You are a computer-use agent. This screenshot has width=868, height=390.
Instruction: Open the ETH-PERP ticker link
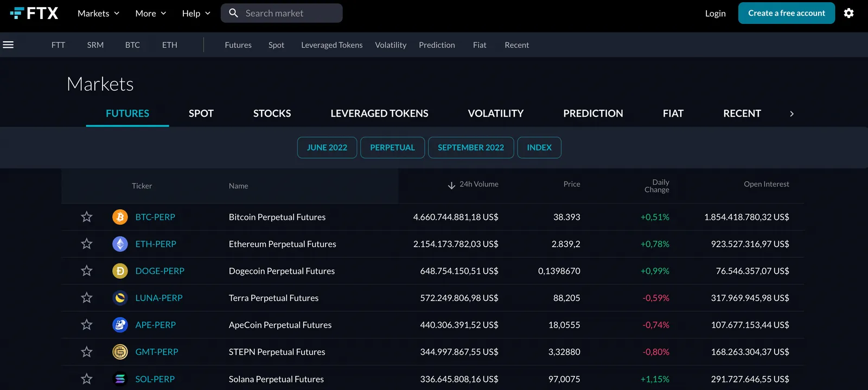click(x=156, y=244)
